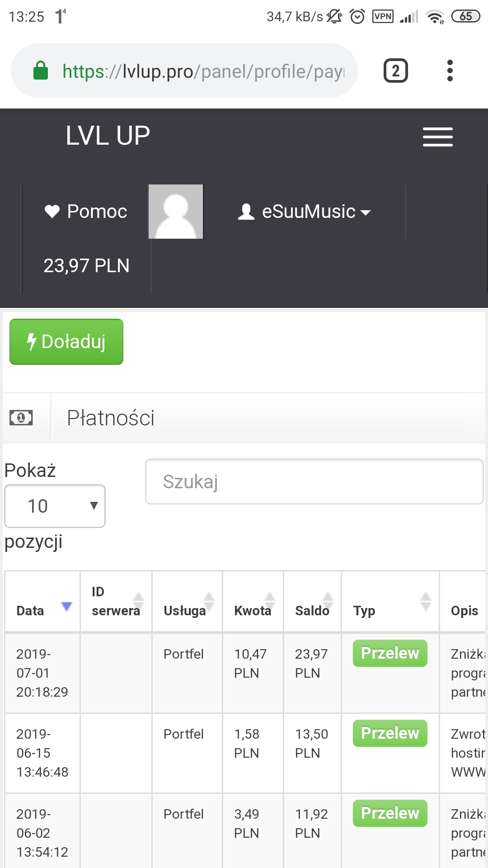Click the LVL UP site logo

click(108, 136)
